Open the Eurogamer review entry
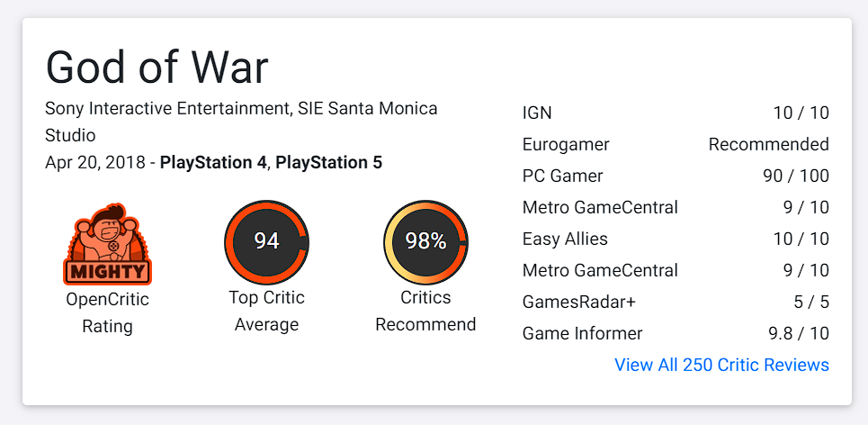This screenshot has height=425, width=868. click(566, 144)
